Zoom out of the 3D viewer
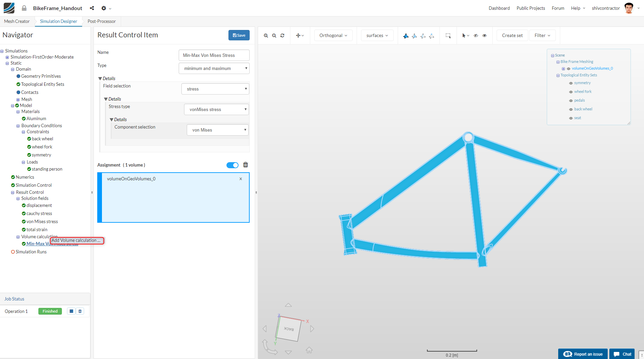The width and height of the screenshot is (644, 359). click(x=274, y=36)
